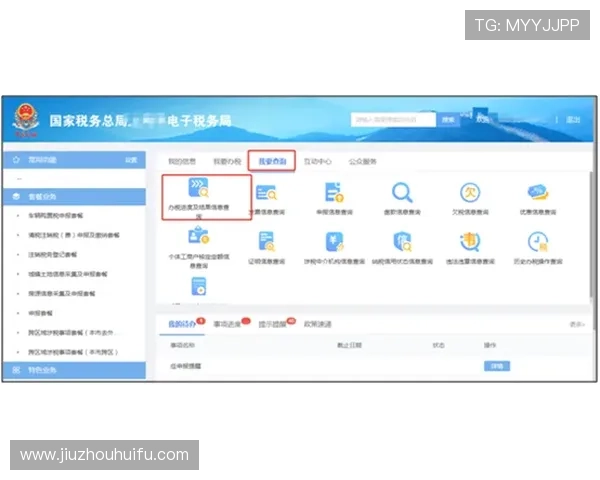Select the 我要查询 tab
The height and width of the screenshot is (480, 600).
click(272, 161)
